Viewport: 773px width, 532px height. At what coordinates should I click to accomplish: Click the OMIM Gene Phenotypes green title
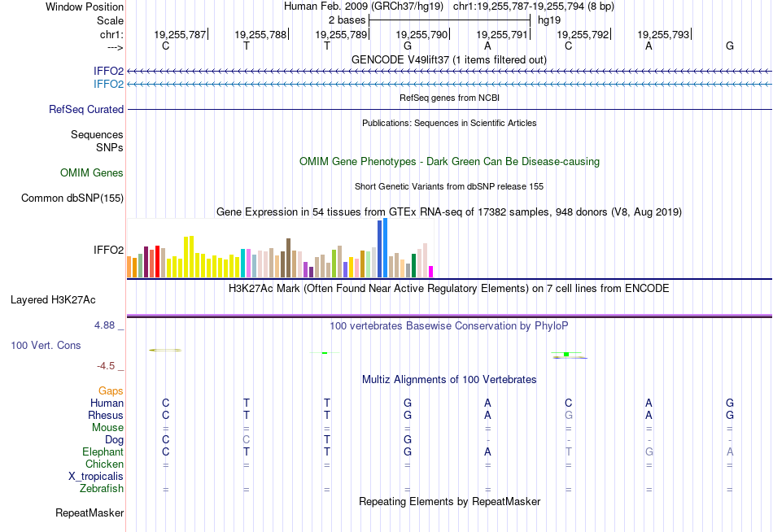click(x=450, y=161)
